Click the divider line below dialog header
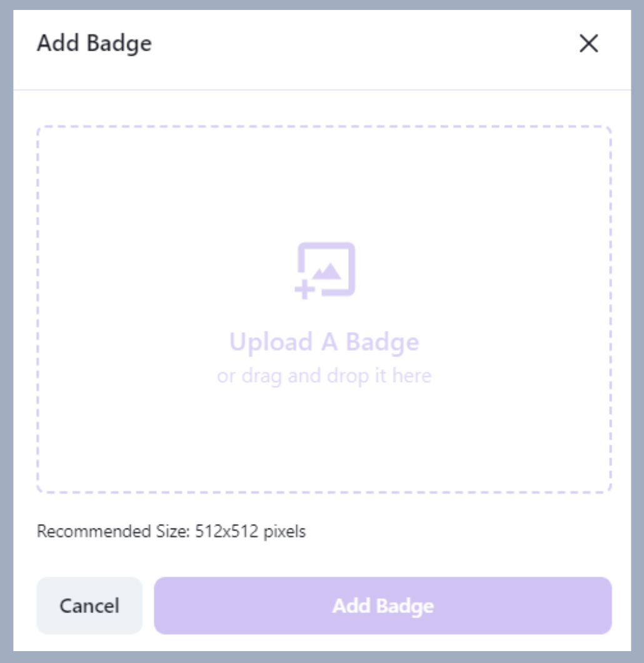This screenshot has height=663, width=644. point(322,89)
